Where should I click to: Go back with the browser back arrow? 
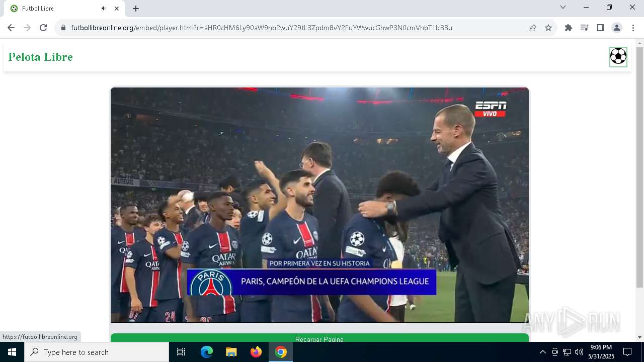[x=11, y=28]
